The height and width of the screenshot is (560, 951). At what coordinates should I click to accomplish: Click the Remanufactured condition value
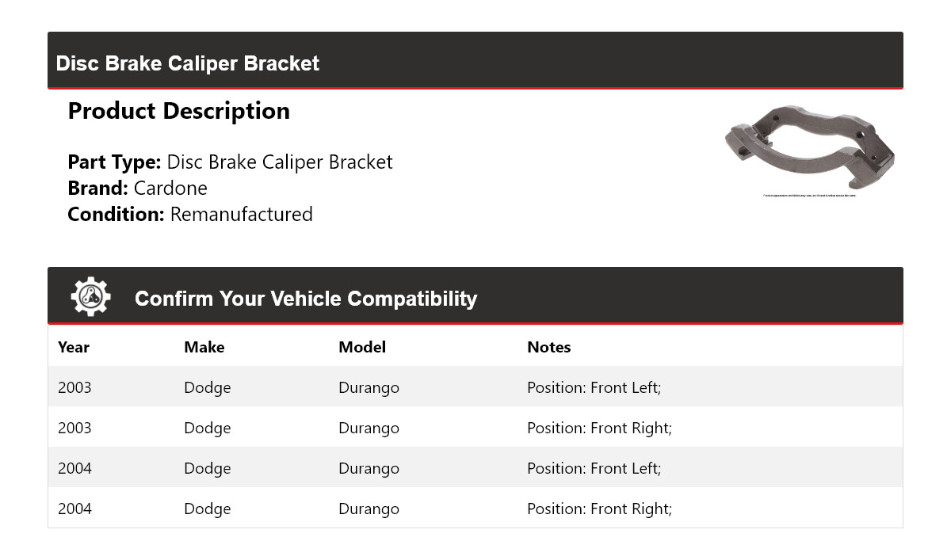241,215
